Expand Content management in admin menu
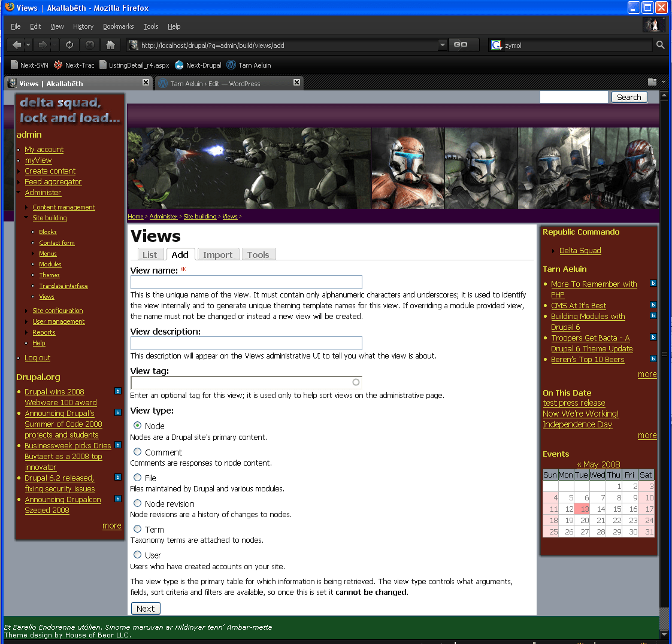This screenshot has height=644, width=672. 26,207
